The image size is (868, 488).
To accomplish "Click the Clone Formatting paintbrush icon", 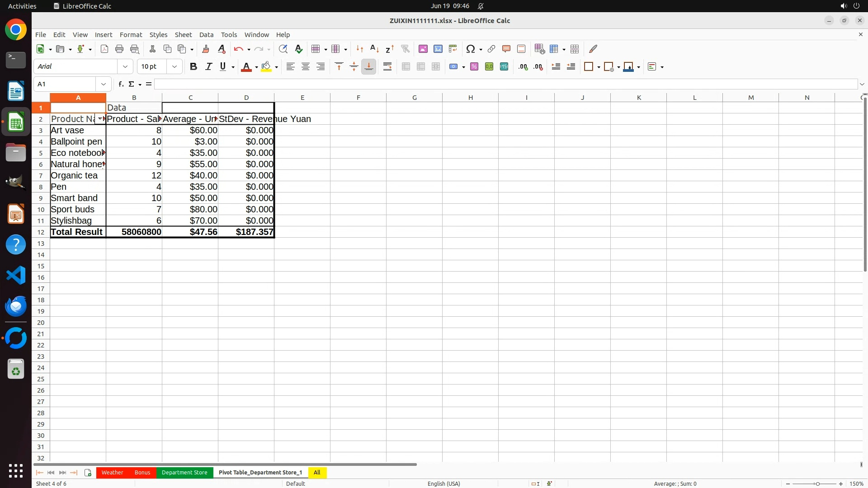I will [x=206, y=49].
